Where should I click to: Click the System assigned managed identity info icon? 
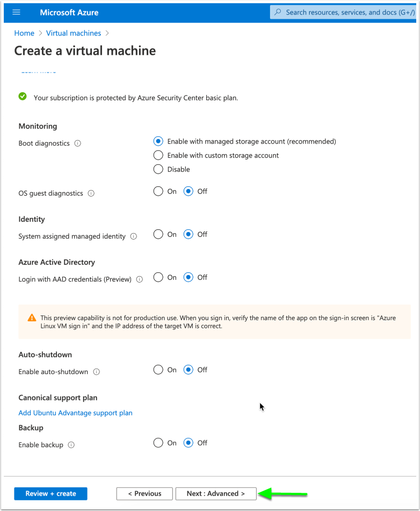(x=134, y=236)
